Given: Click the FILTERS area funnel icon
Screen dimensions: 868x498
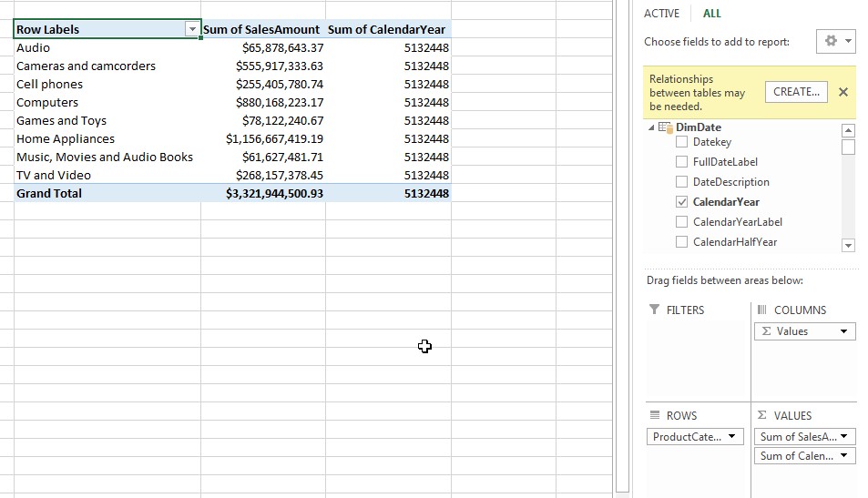Looking at the screenshot, I should tap(654, 310).
